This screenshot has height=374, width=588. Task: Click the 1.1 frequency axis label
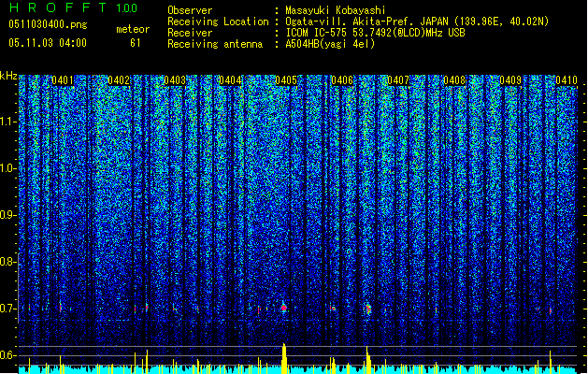click(8, 122)
